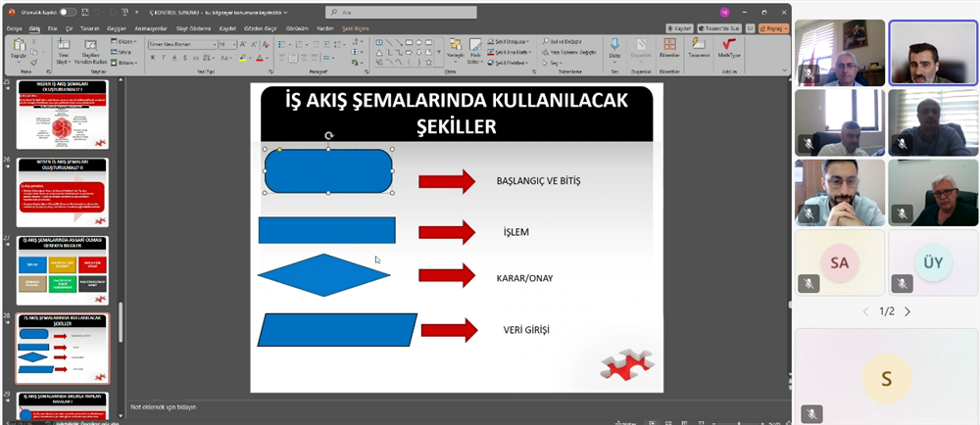This screenshot has height=425, width=980.
Task: Click Sıfırla reset slide button
Action: 122,52
